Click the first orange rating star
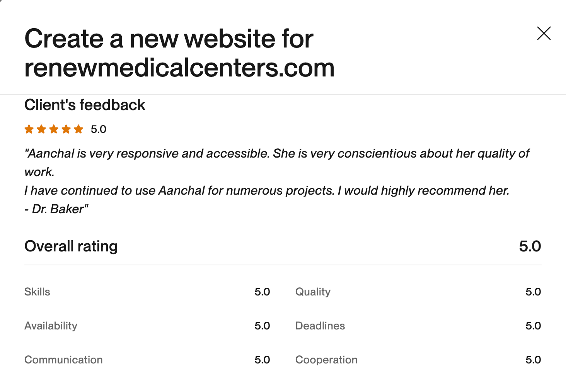Image resolution: width=566 pixels, height=392 pixels. tap(29, 129)
